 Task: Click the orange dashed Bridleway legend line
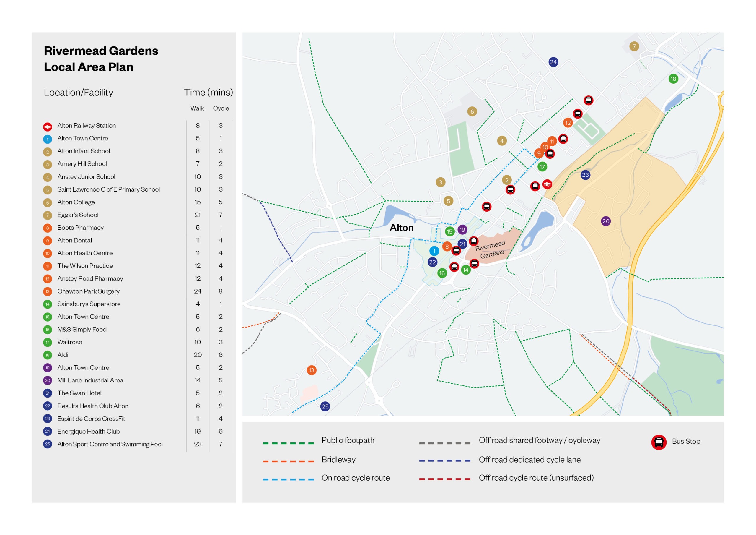[288, 461]
